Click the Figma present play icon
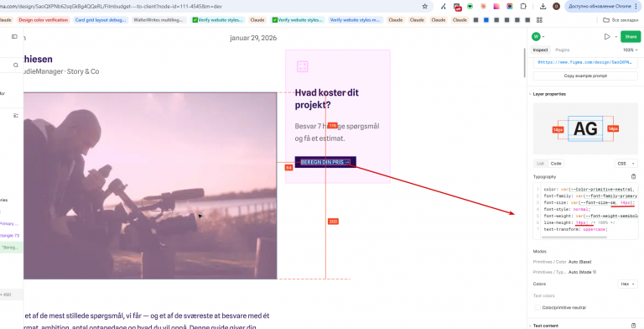644x329 pixels. (607, 37)
